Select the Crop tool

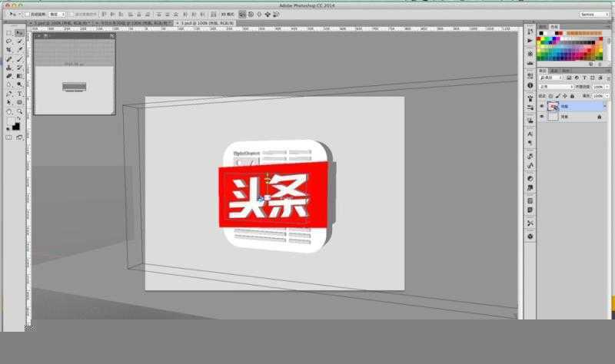9,50
